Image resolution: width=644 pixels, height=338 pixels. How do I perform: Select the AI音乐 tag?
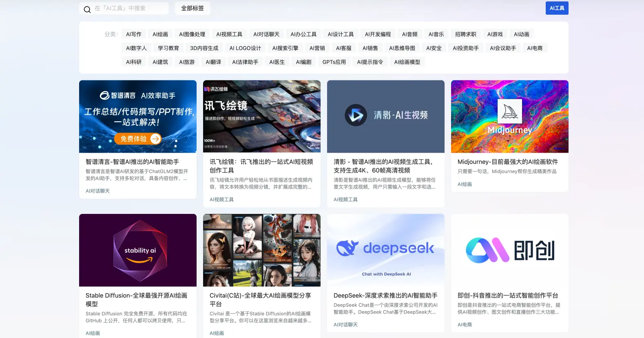click(x=436, y=34)
